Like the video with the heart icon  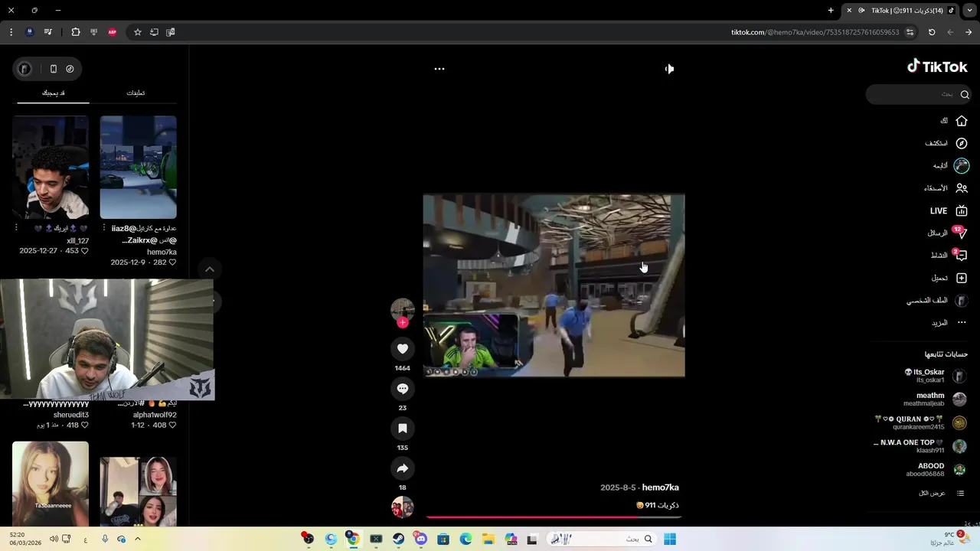coord(403,349)
